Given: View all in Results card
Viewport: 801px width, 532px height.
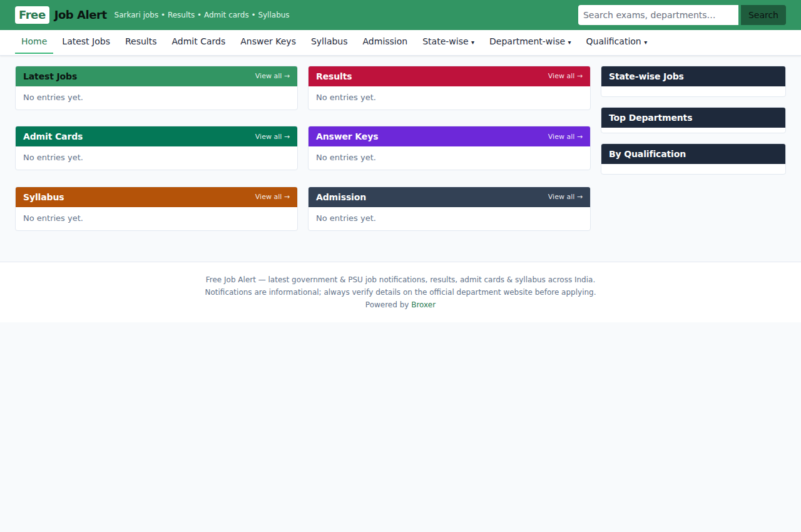Looking at the screenshot, I should point(565,76).
